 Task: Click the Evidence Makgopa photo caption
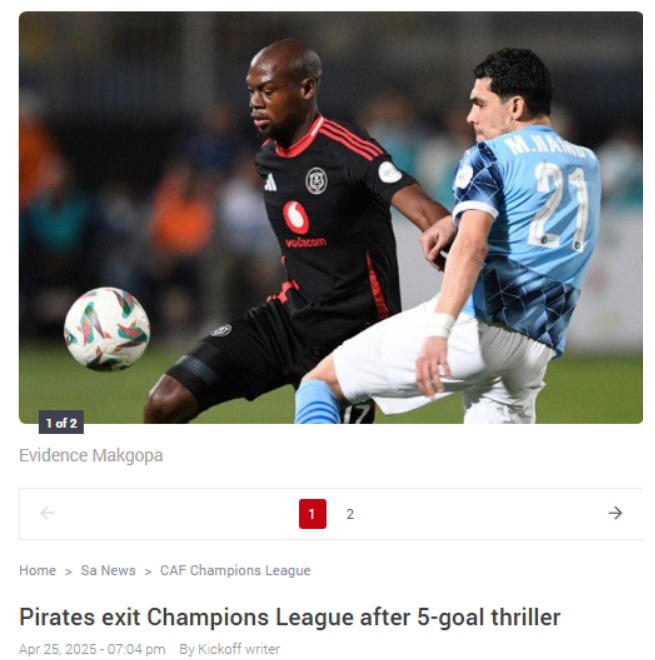91,455
